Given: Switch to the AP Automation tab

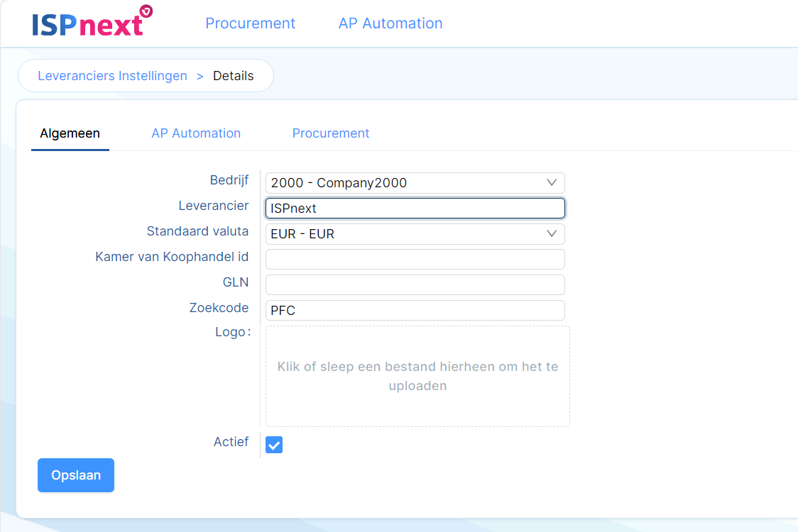Looking at the screenshot, I should (196, 133).
